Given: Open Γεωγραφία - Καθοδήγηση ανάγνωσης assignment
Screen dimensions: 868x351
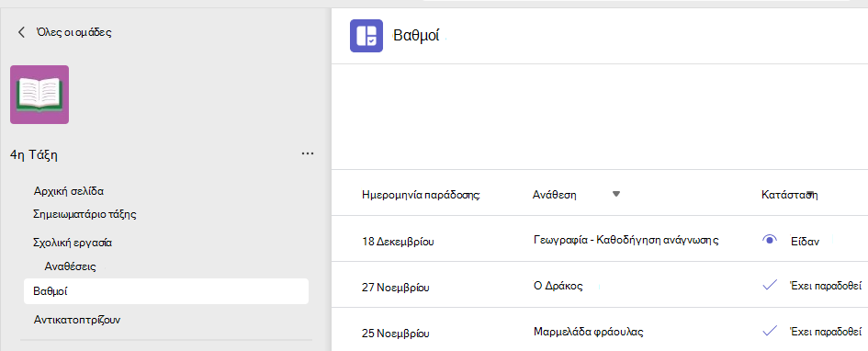Looking at the screenshot, I should tap(626, 240).
